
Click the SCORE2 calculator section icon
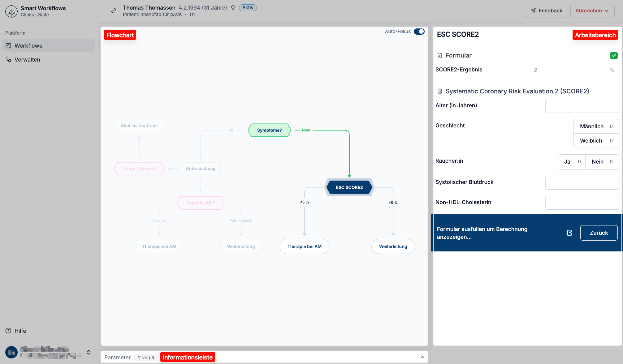pyautogui.click(x=439, y=91)
